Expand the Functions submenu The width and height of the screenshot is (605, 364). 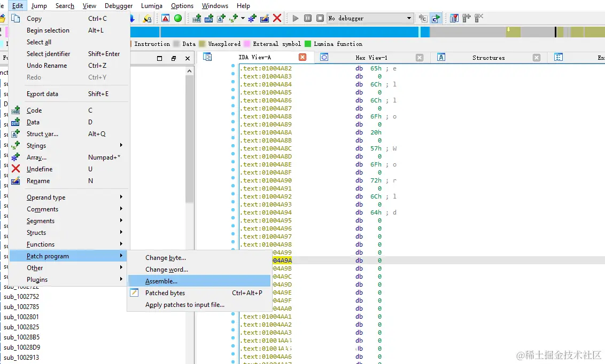[121, 244]
